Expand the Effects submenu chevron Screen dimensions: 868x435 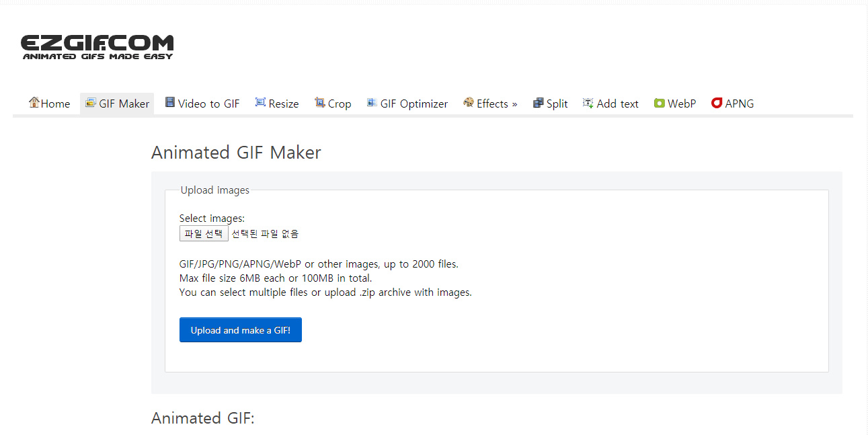tap(513, 103)
